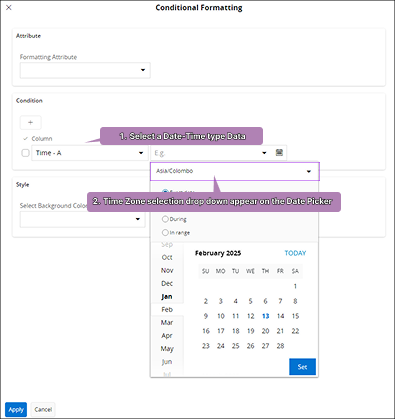The image size is (395, 419).
Task: Open the Asia/Colombo time zone dropdown
Action: click(x=235, y=171)
